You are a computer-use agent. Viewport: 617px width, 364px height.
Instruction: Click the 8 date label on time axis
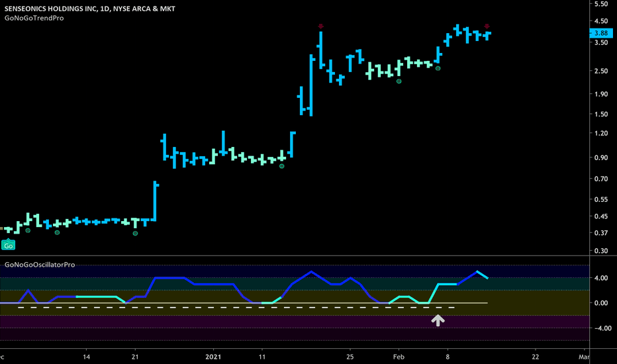click(x=448, y=357)
